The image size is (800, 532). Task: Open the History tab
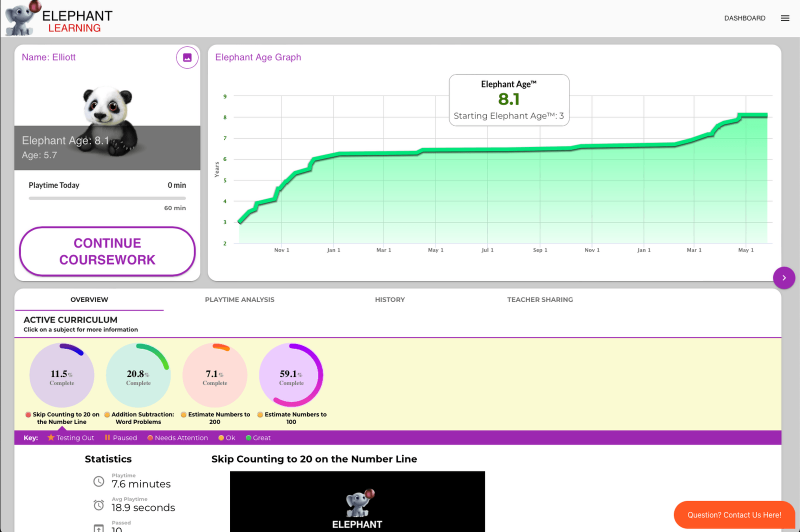[x=390, y=299]
